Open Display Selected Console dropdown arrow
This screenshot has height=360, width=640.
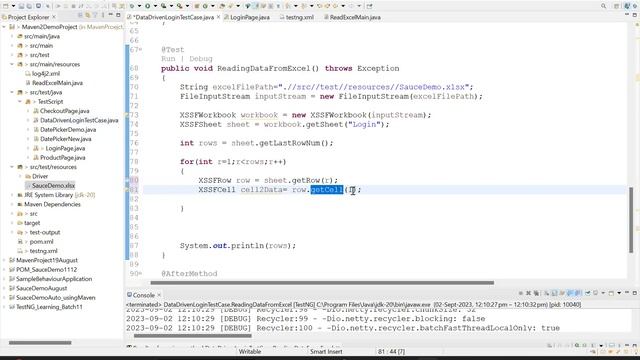click(603, 293)
